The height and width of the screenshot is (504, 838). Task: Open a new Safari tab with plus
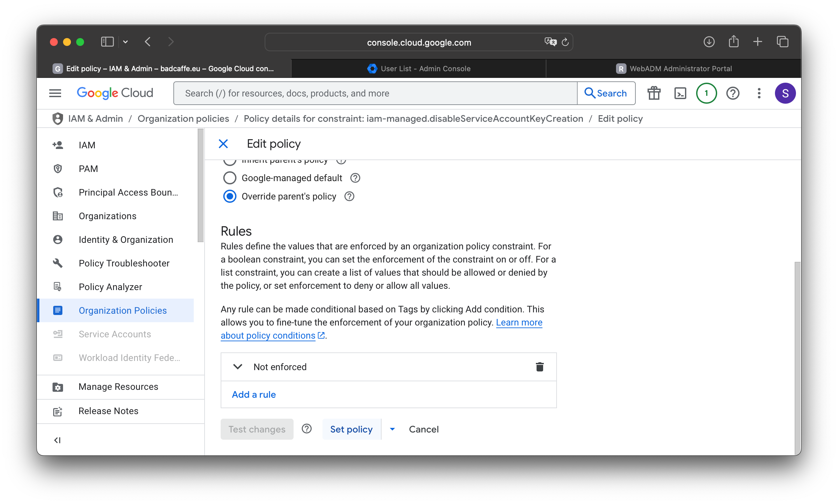click(758, 42)
